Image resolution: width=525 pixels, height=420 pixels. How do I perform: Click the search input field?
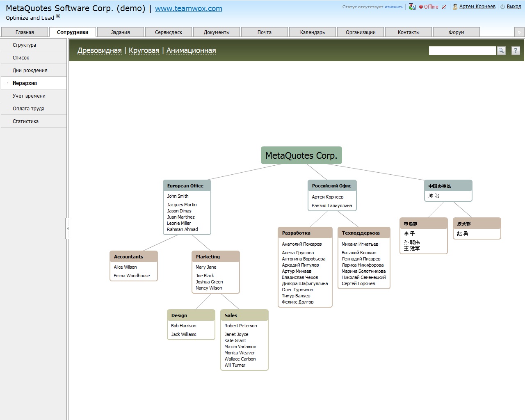463,50
